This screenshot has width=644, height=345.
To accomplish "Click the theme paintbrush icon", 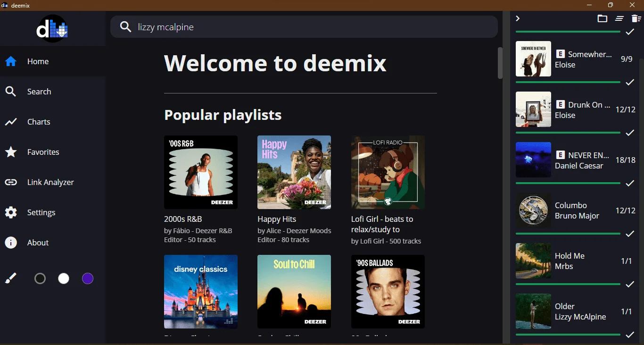I will (11, 278).
